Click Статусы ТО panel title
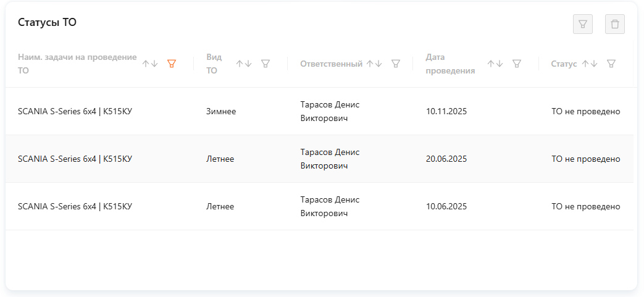 pos(47,22)
